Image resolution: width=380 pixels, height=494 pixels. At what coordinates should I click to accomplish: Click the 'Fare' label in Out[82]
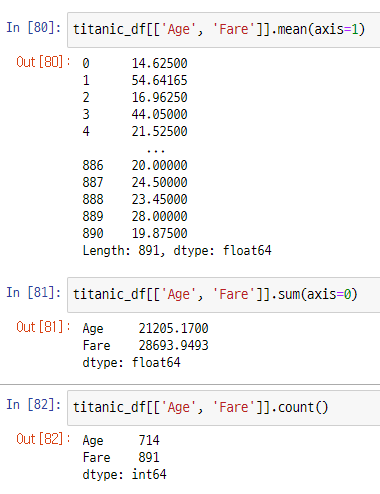pos(96,457)
